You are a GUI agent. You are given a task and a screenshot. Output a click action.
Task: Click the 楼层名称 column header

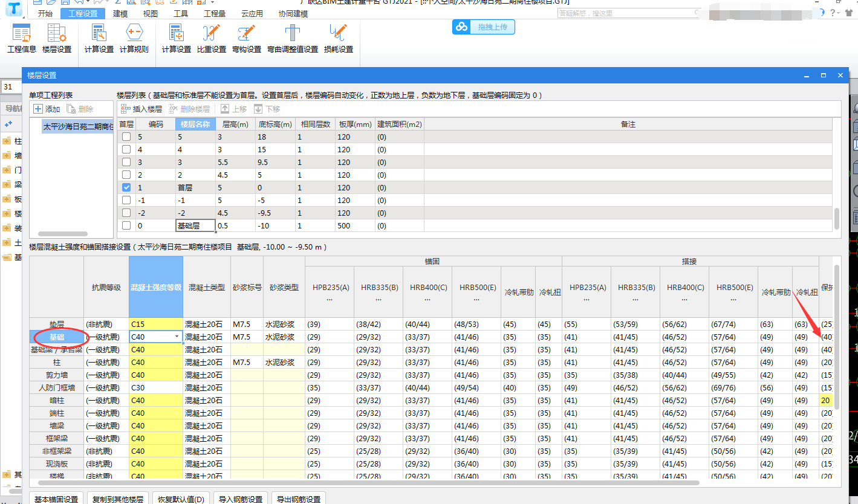tap(195, 124)
